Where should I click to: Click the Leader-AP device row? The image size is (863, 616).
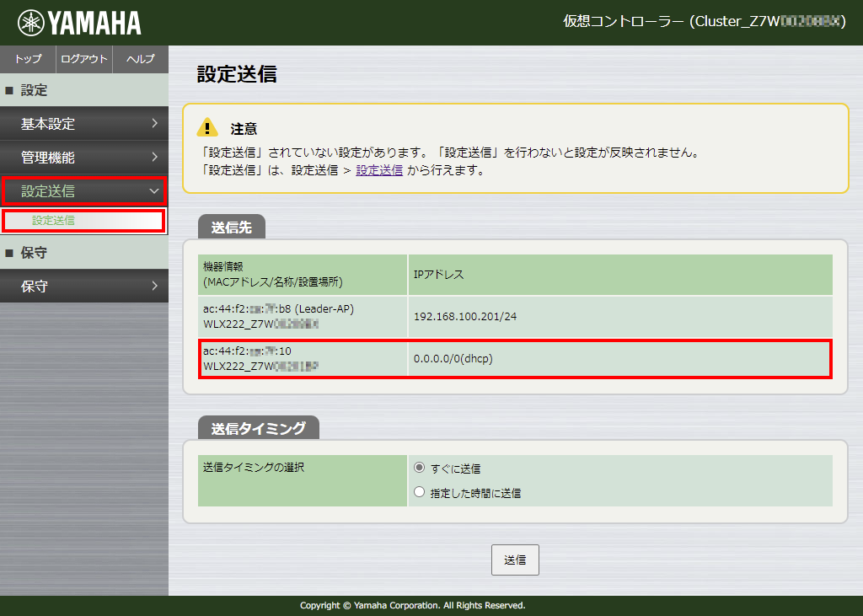point(303,316)
